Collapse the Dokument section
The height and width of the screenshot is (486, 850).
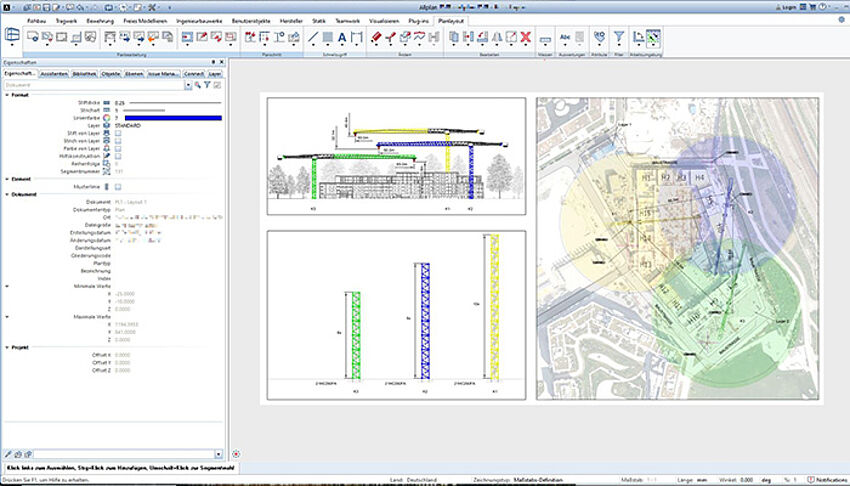pos(5,194)
